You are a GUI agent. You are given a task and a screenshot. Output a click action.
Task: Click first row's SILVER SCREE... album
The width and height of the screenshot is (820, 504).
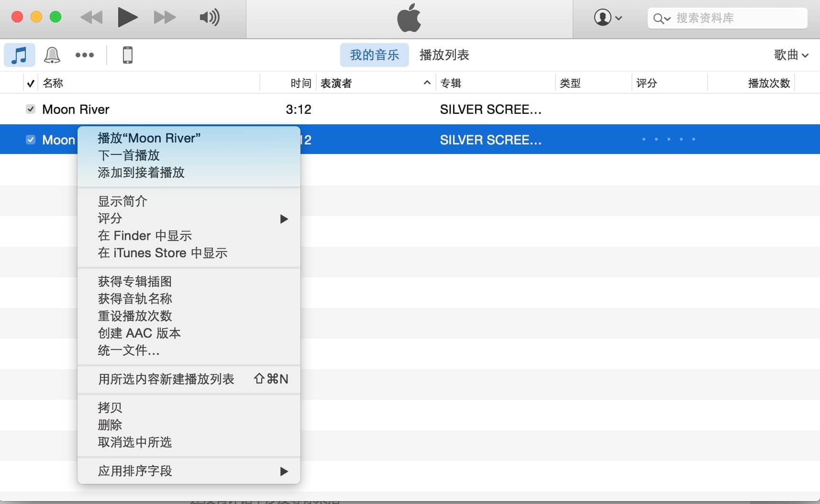491,110
